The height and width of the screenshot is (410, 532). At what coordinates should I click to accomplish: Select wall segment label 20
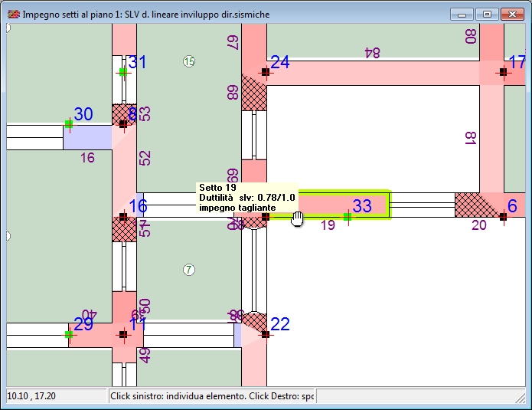[479, 225]
